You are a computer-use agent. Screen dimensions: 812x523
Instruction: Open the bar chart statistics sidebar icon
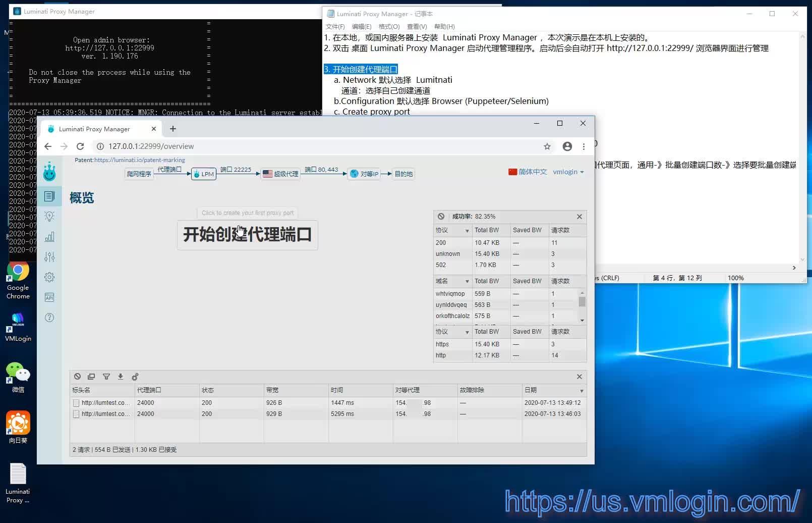pos(49,237)
